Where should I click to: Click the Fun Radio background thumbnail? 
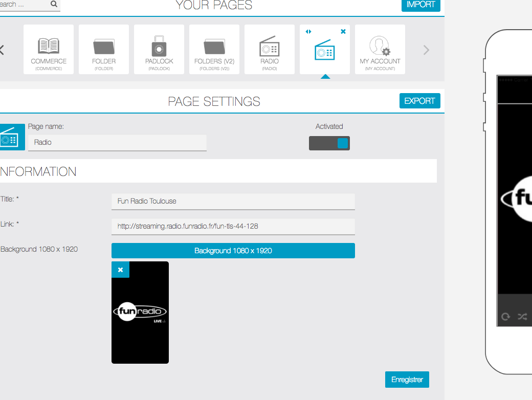[x=140, y=317]
